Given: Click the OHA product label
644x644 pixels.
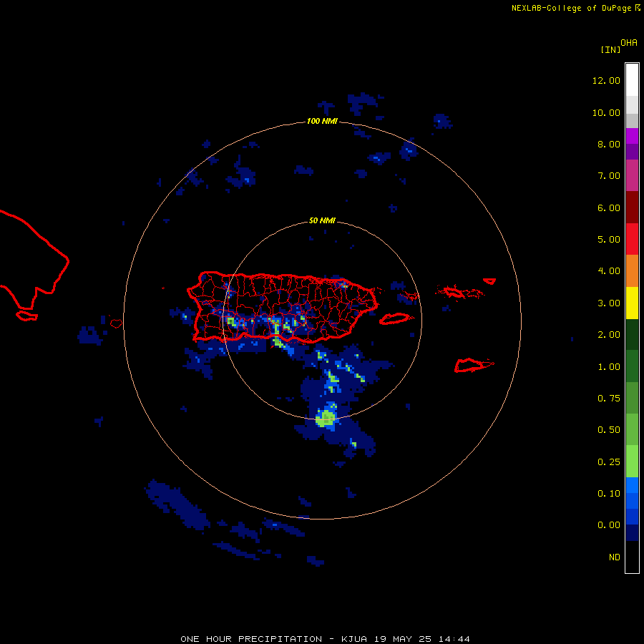Looking at the screenshot, I should [x=629, y=42].
